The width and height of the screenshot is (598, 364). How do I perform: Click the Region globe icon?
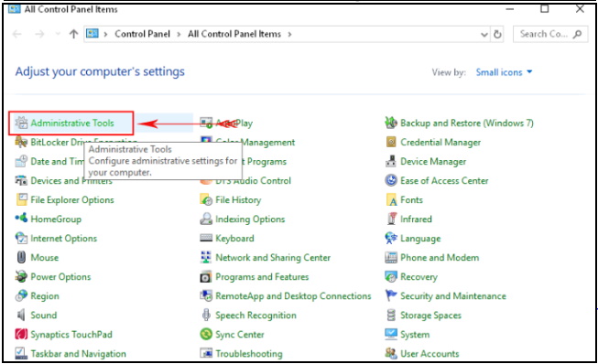[x=21, y=295]
